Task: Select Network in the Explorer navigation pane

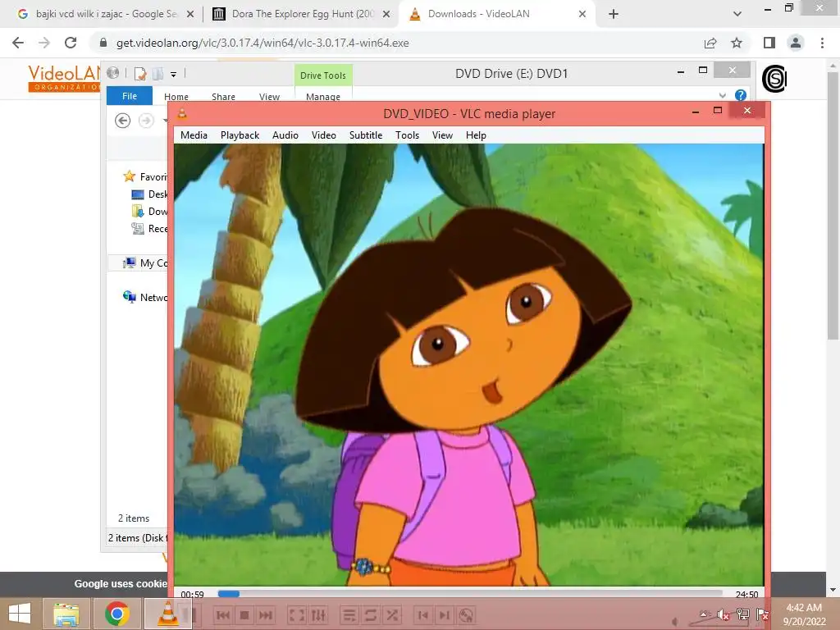Action: pos(145,297)
